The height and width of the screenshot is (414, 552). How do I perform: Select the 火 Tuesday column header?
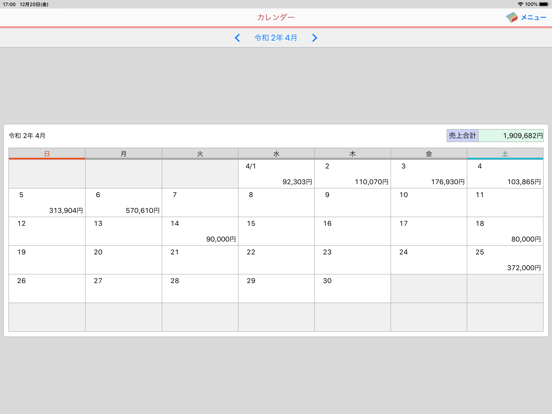[200, 154]
